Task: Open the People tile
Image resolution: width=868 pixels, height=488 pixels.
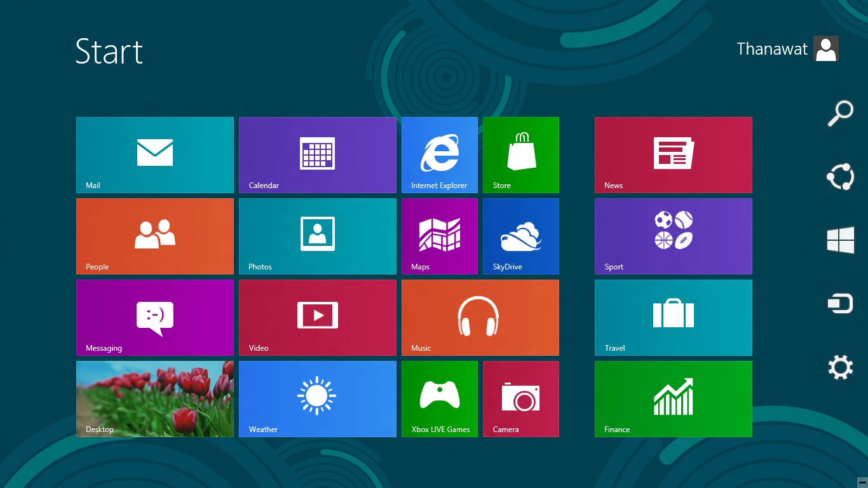Action: [155, 236]
